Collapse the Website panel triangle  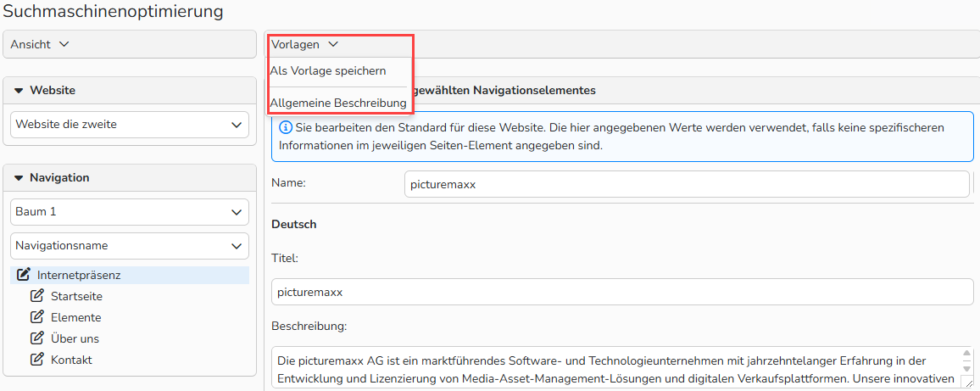18,90
